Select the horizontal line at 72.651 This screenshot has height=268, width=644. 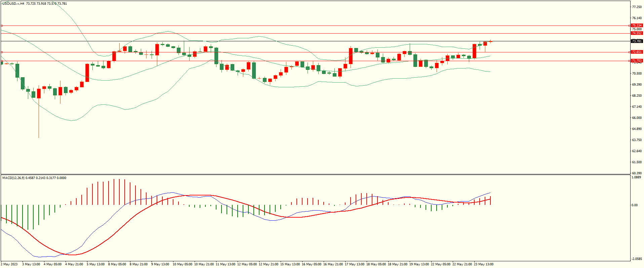(315, 52)
